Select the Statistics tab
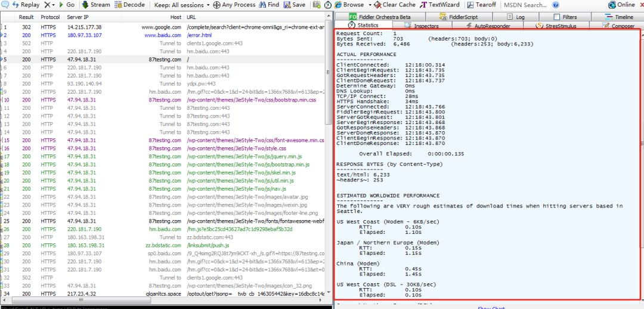 click(363, 26)
